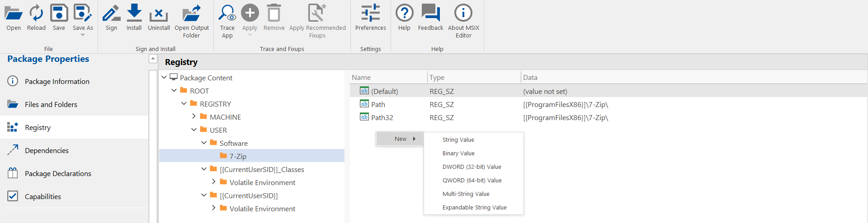Expand the MACHINE registry node
Viewport: 868px width, 223px height.
pos(194,116)
